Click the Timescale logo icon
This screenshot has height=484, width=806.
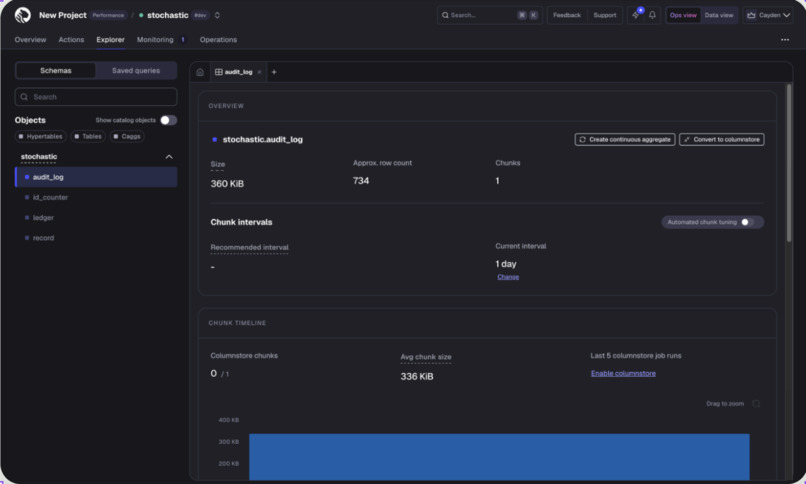pos(23,15)
